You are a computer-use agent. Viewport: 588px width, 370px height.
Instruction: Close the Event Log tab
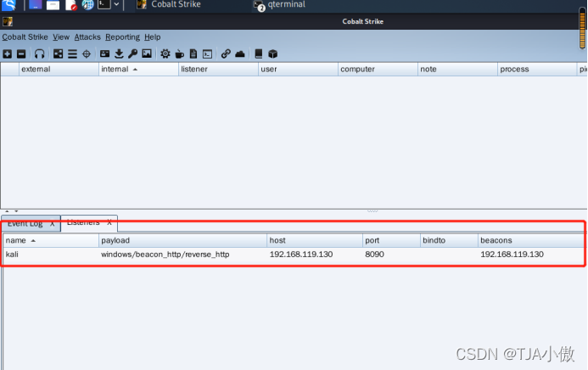(x=52, y=224)
